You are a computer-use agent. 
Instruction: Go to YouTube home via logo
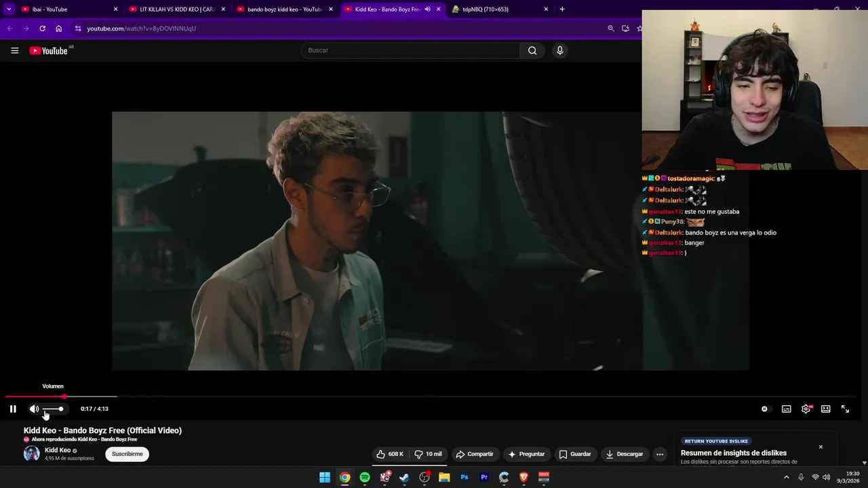click(x=49, y=50)
